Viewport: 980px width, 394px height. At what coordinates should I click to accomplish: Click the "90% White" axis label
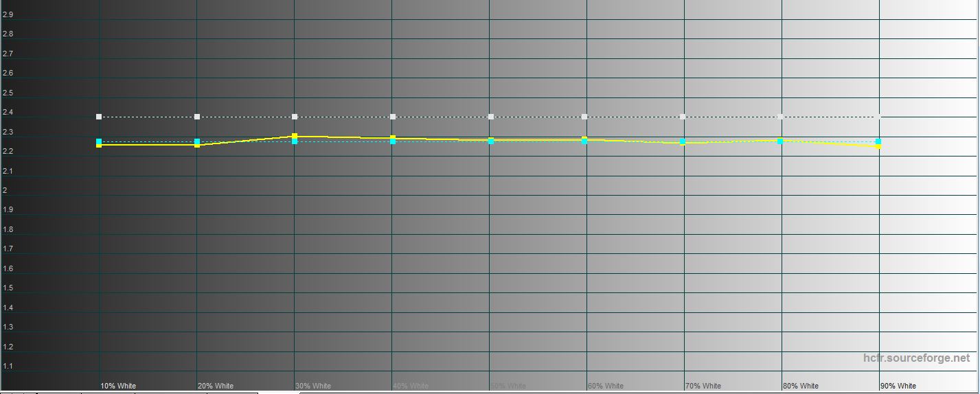(x=898, y=386)
